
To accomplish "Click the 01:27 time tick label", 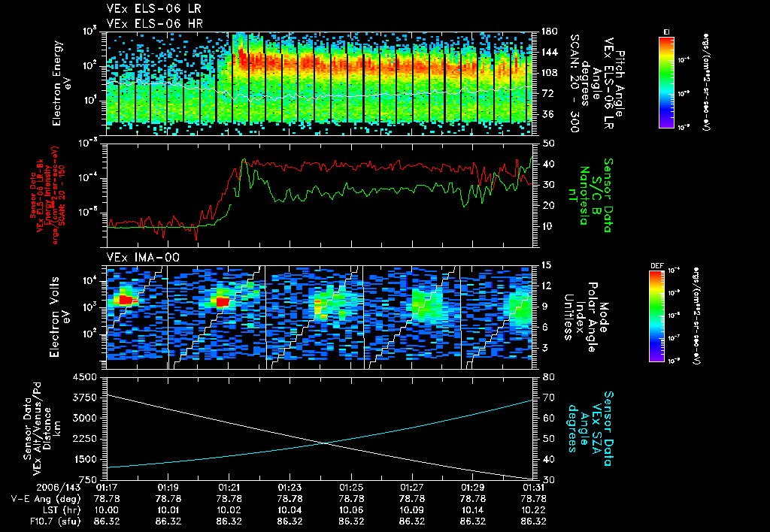I will (x=412, y=488).
